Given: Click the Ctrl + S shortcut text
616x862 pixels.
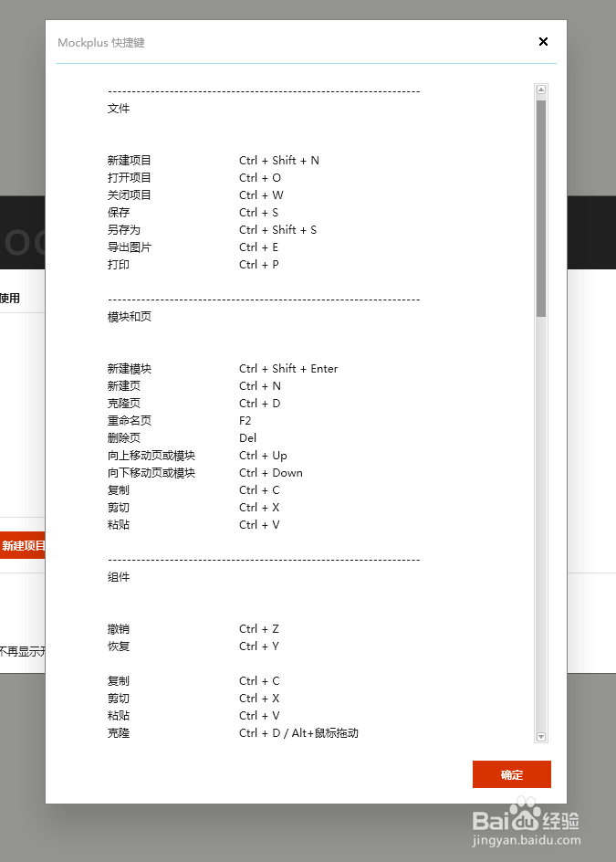Looking at the screenshot, I should coord(259,212).
